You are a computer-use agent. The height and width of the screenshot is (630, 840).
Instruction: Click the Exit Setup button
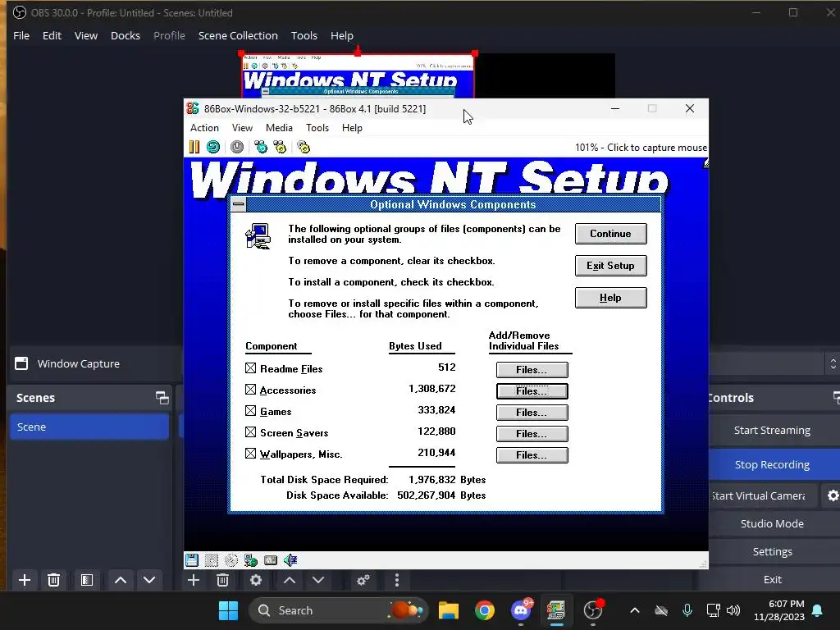(610, 266)
